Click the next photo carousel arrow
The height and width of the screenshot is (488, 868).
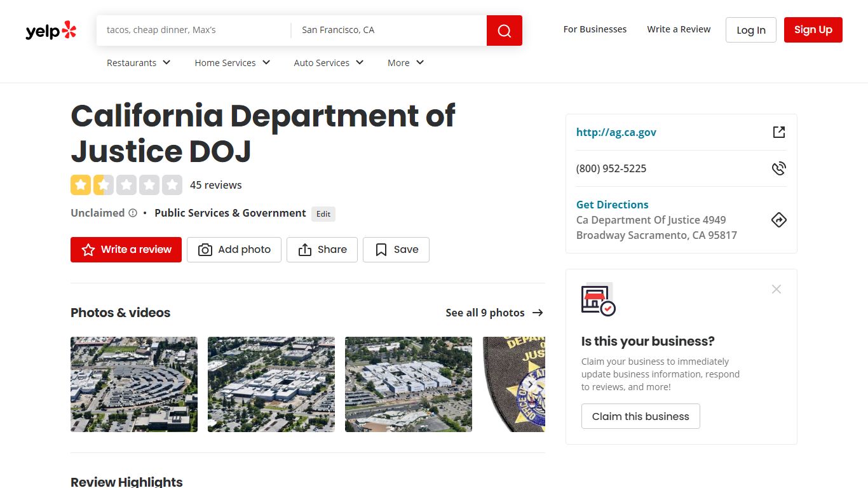click(x=531, y=384)
